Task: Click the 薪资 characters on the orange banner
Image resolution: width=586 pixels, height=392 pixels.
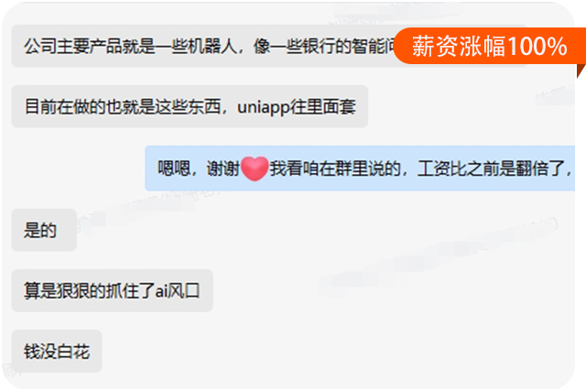Action: point(436,47)
